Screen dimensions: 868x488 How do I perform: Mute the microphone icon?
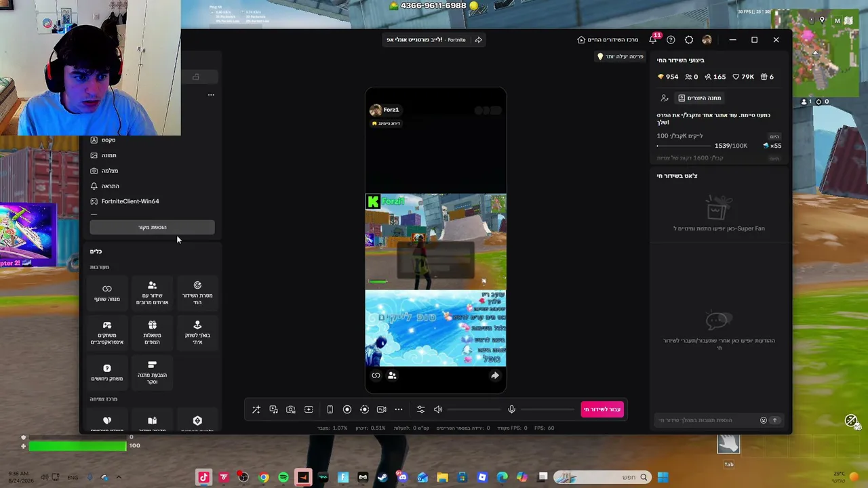point(512,409)
